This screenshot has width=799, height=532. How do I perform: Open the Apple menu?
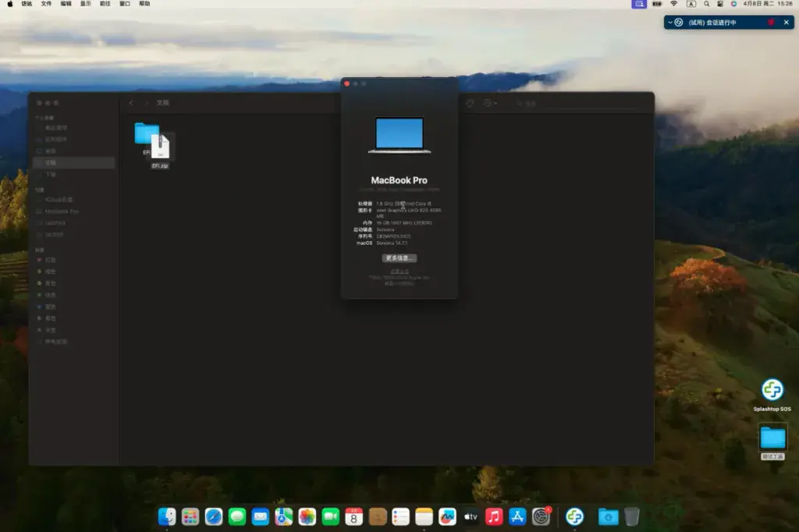pos(9,4)
